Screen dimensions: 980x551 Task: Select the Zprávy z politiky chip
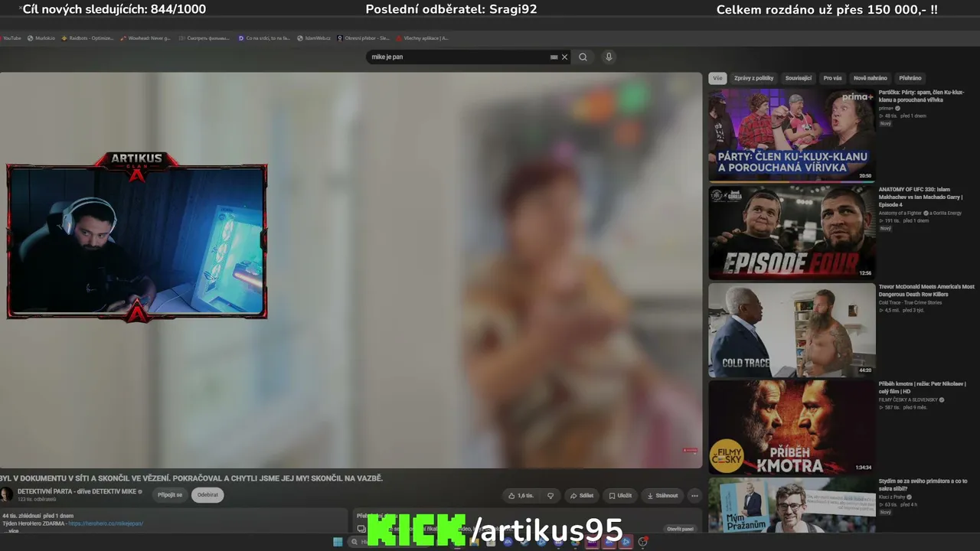click(x=754, y=78)
